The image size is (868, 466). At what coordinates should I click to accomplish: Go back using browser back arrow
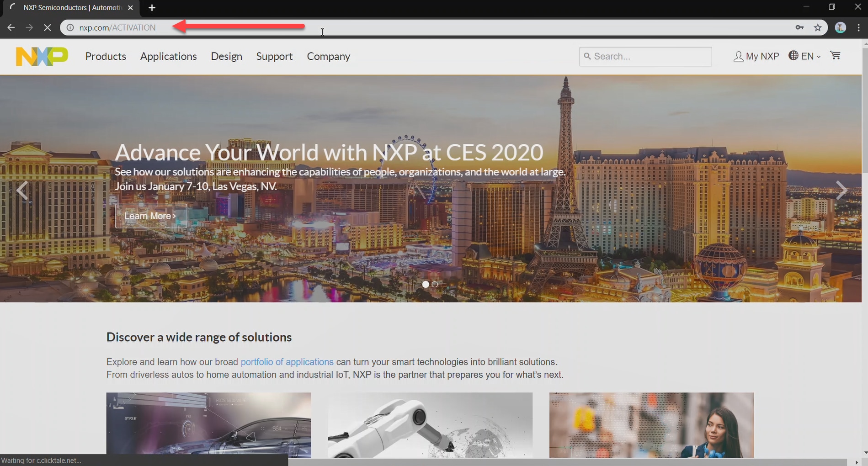(11, 28)
